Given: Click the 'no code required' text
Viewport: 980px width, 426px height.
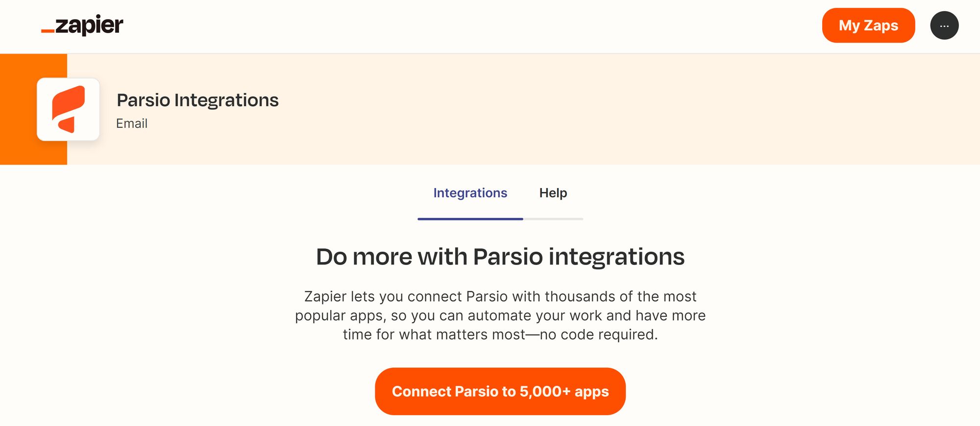Looking at the screenshot, I should coord(598,334).
